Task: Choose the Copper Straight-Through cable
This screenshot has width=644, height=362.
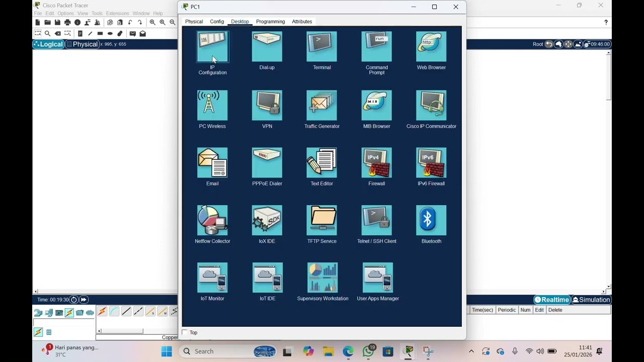Action: [126, 312]
